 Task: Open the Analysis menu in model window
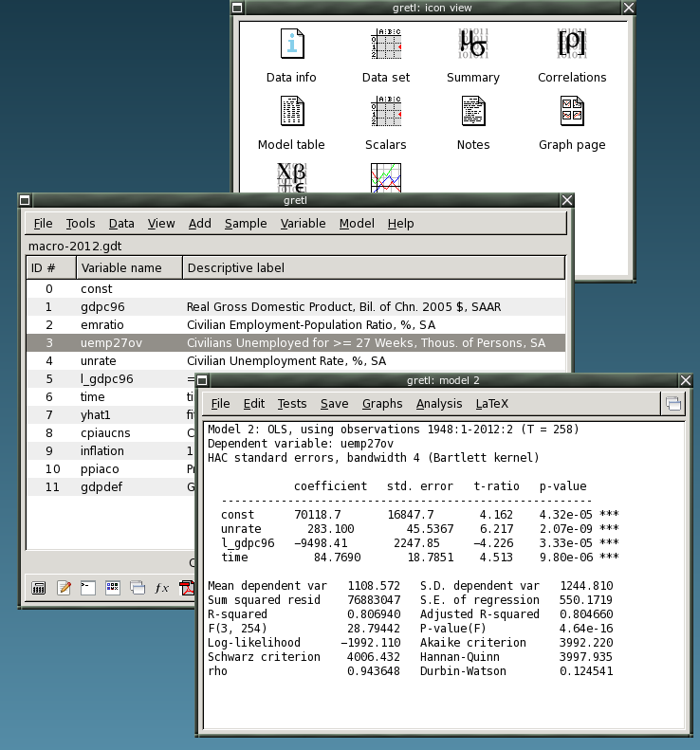439,404
